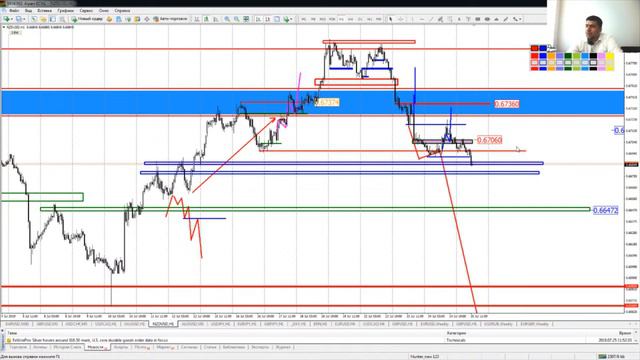Image resolution: width=640 pixels, height=360 pixels.
Task: Select the ellipse drawing tool
Action: click(x=487, y=19)
